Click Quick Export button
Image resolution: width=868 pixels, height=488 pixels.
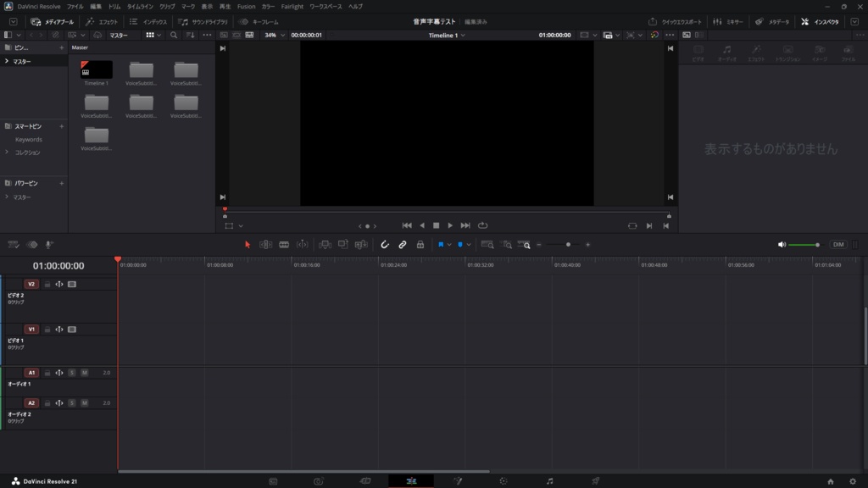675,21
